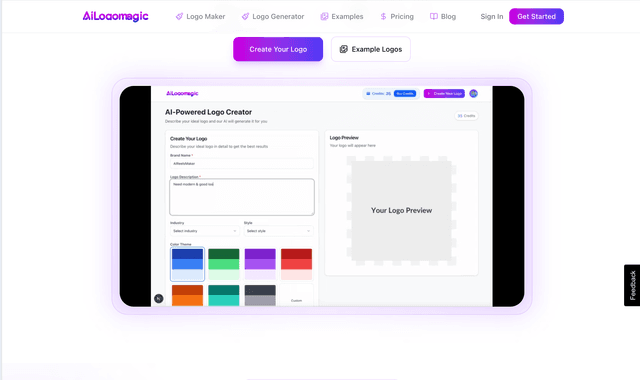The image size is (640, 380).
Task: Select the orange color theme
Action: pyautogui.click(x=187, y=295)
